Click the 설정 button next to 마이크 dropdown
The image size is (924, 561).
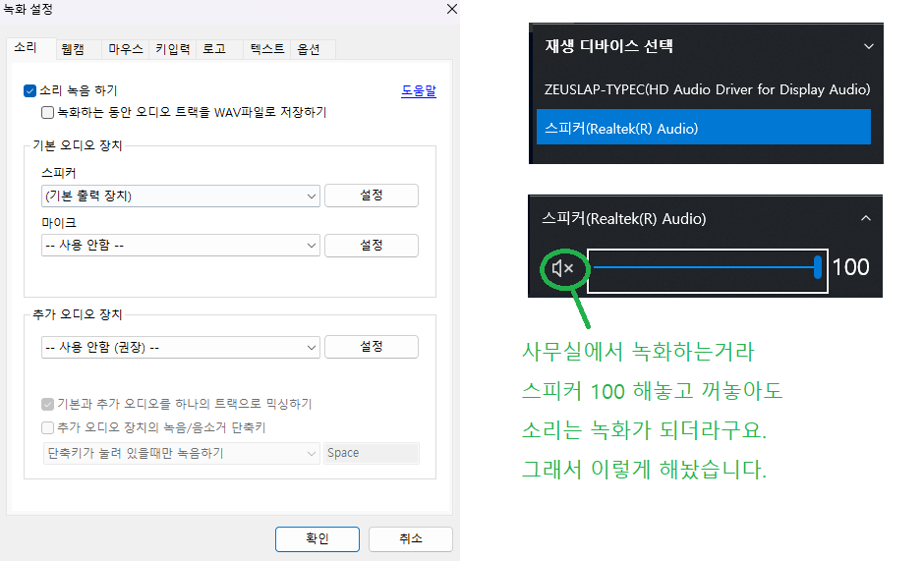pos(372,246)
